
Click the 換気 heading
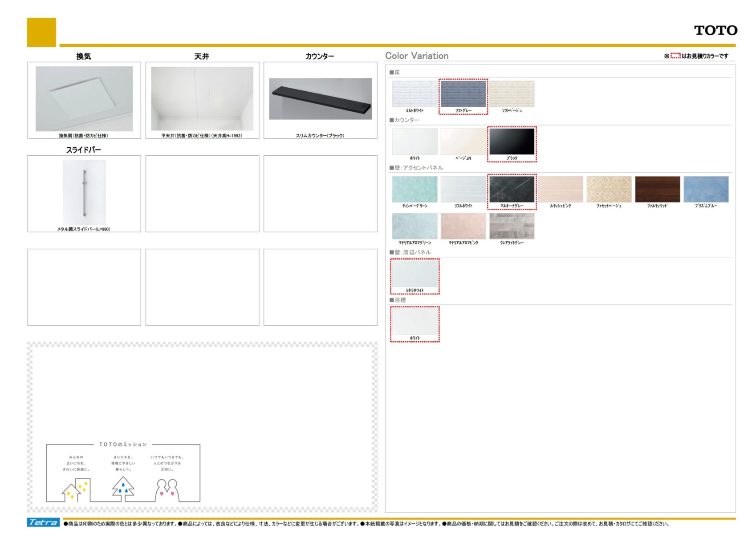pos(84,57)
